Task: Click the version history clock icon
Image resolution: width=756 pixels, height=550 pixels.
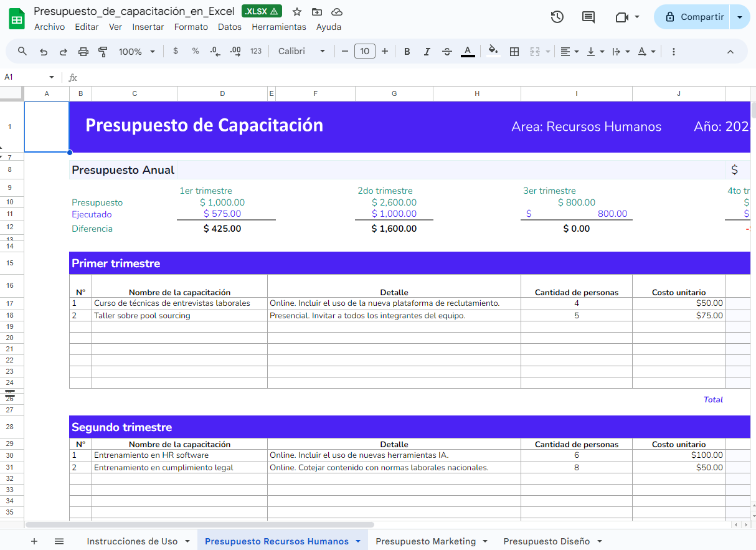Action: (557, 17)
